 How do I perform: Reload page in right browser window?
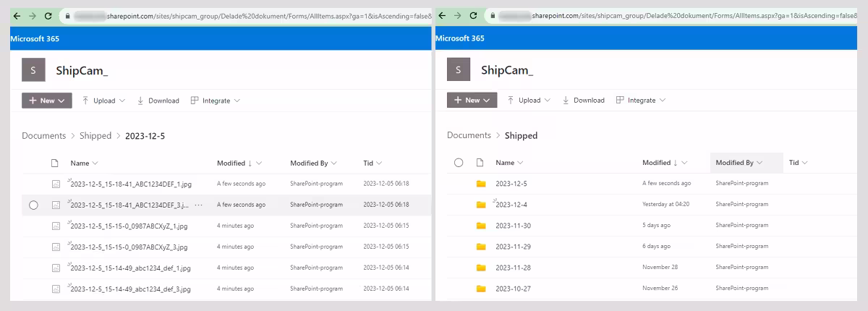click(x=474, y=15)
